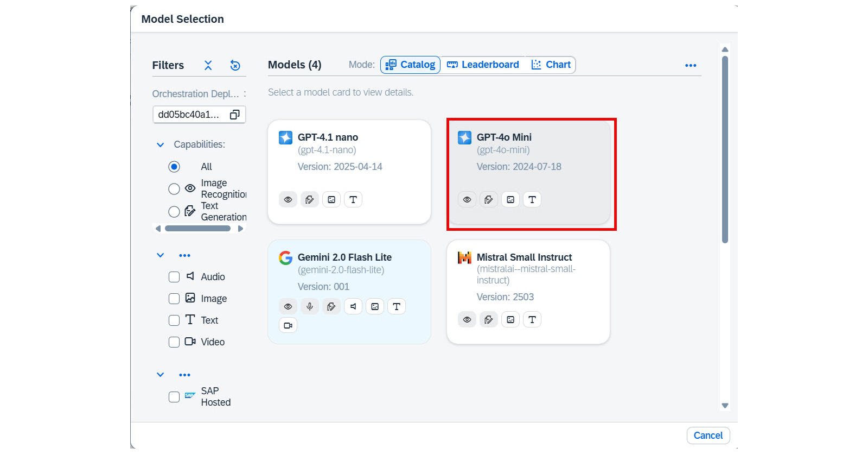Collapse the section containing Audio and Video filters

(160, 255)
